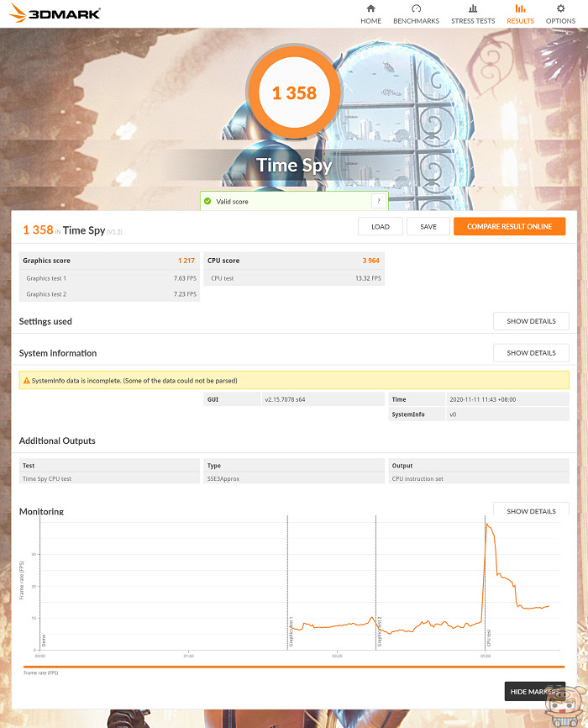Click the Graphics test 2 marker line
588x728 pixels.
pos(376,582)
